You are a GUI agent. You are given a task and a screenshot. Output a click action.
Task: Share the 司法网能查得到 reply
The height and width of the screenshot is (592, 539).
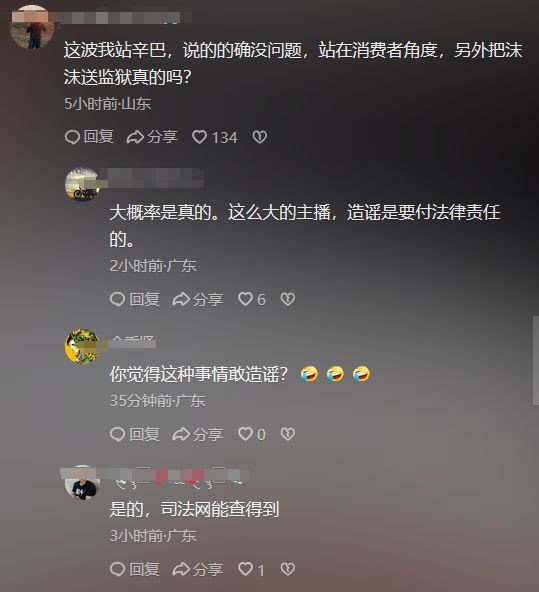[x=197, y=569]
